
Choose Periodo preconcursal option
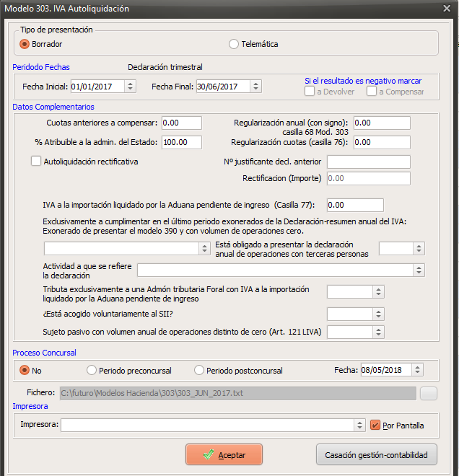(92, 370)
